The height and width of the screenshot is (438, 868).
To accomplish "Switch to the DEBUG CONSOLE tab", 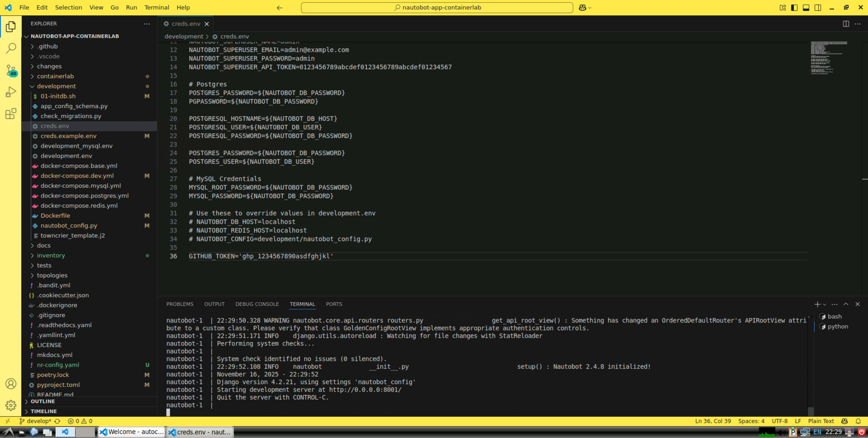I will click(257, 304).
